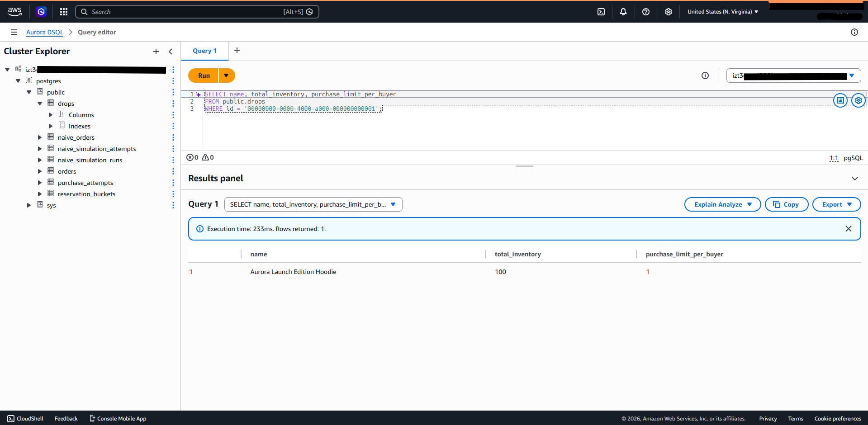The width and height of the screenshot is (868, 425).
Task: Open the cluster selector dropdown
Action: [x=793, y=76]
